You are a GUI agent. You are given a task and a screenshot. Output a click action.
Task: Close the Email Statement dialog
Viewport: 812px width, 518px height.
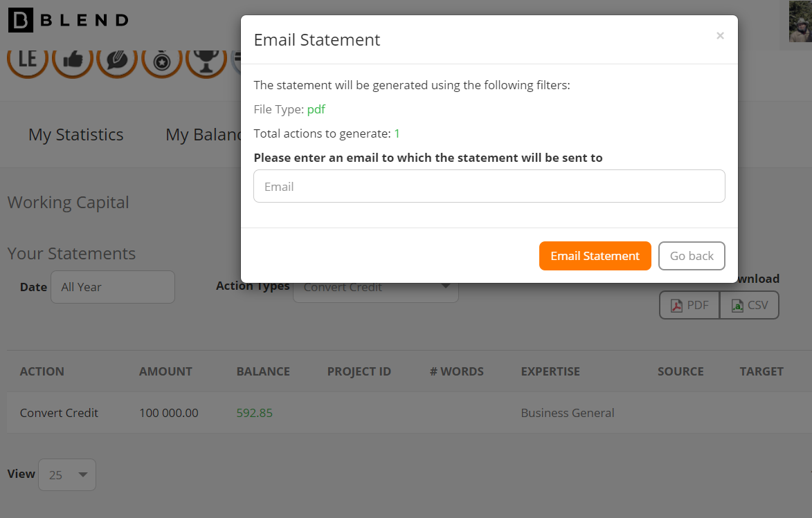pos(720,36)
